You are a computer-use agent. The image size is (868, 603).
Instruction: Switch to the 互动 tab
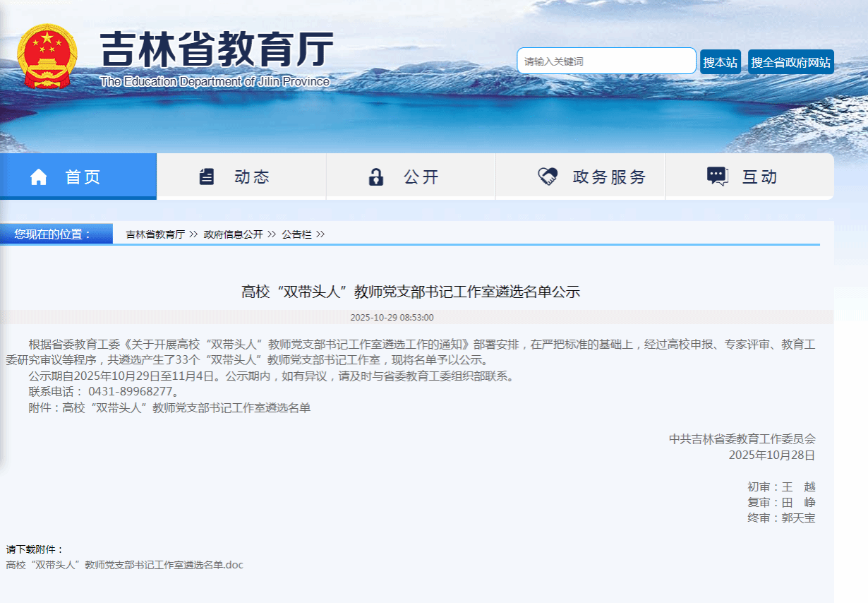click(x=749, y=177)
